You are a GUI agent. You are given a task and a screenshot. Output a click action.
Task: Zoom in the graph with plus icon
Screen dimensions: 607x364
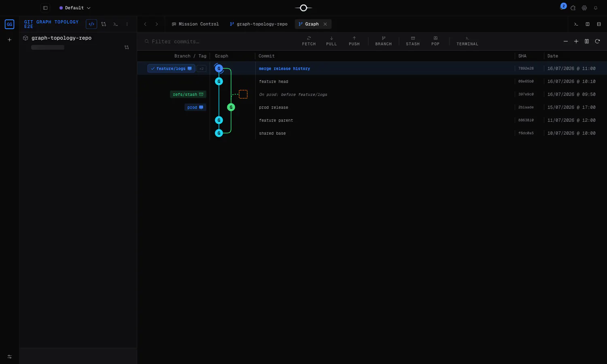click(576, 41)
